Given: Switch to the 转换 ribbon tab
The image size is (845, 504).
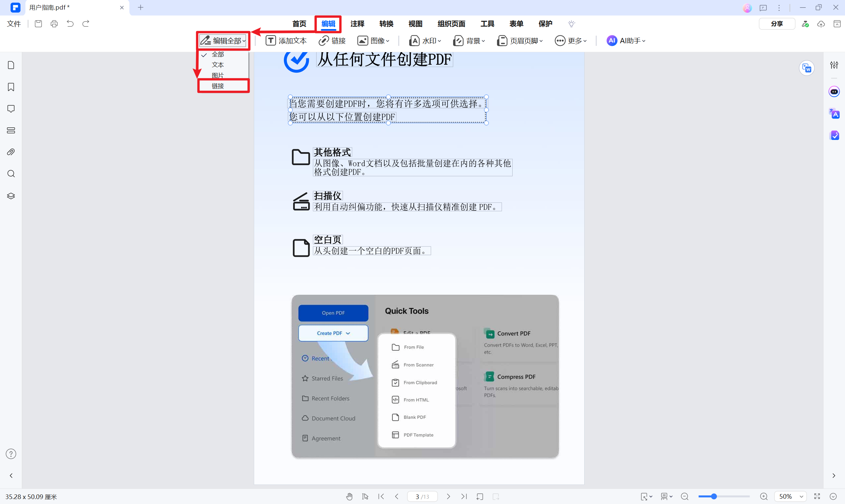Looking at the screenshot, I should pos(386,24).
